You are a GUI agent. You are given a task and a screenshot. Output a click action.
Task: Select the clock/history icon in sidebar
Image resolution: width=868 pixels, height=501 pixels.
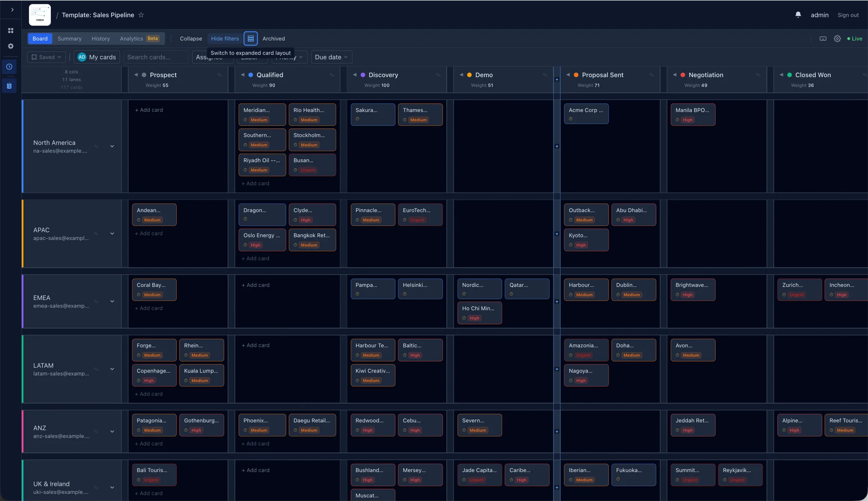9,66
